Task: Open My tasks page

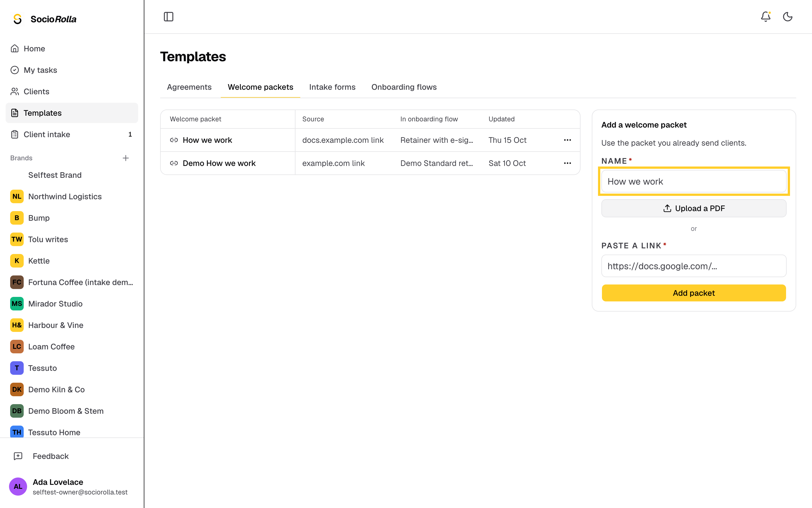Action: 72,70
